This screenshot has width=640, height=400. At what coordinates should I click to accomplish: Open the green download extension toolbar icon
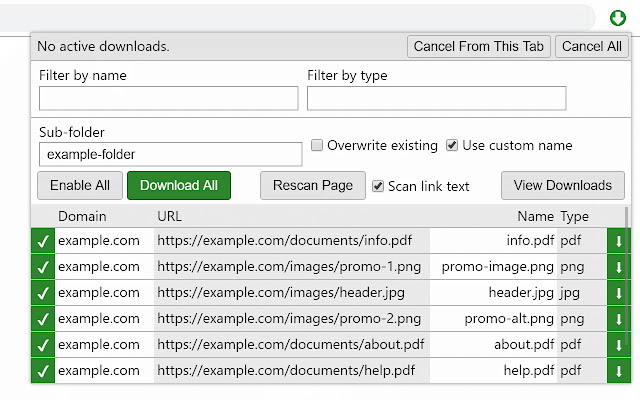click(618, 18)
